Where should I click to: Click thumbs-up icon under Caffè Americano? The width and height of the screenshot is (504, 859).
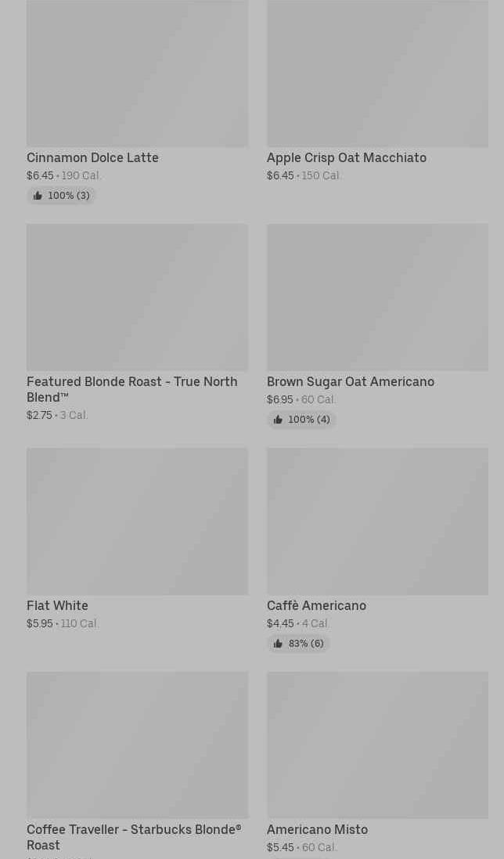click(278, 644)
